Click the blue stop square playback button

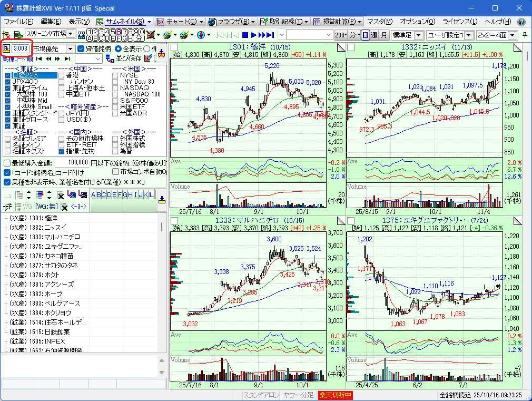tap(245, 35)
